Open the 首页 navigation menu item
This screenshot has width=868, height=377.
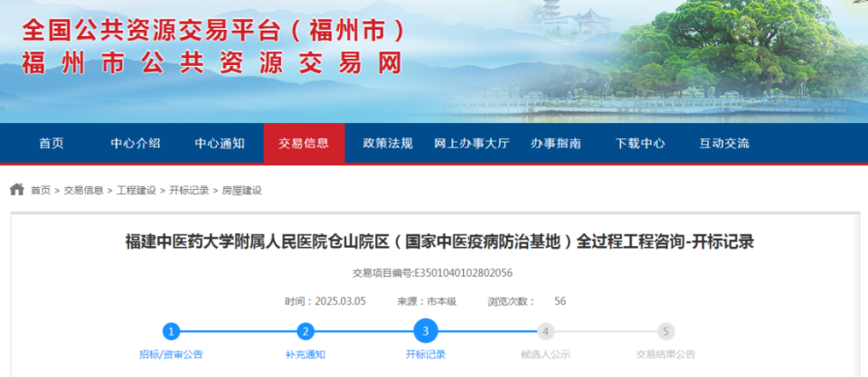tap(52, 144)
